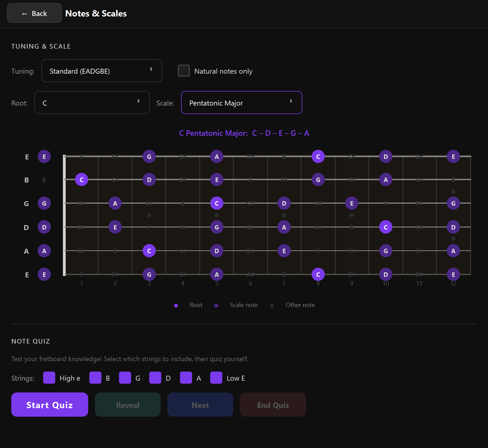
Task: Toggle the High e string checkbox
Action: (x=49, y=378)
